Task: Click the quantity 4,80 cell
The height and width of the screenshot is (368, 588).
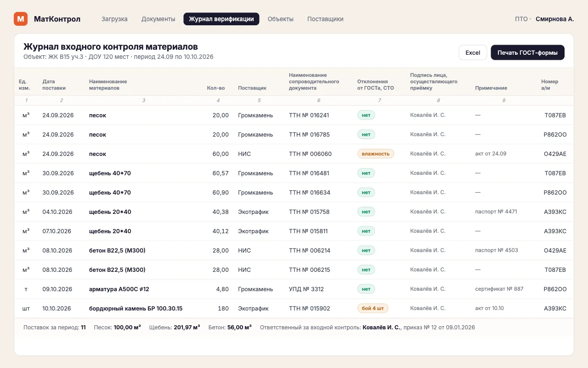Action: click(x=222, y=289)
